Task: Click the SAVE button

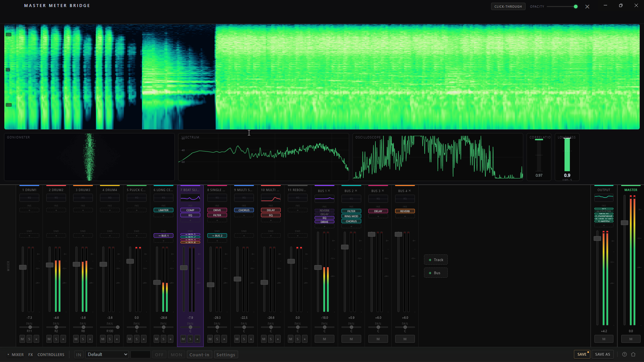Action: coord(582,354)
